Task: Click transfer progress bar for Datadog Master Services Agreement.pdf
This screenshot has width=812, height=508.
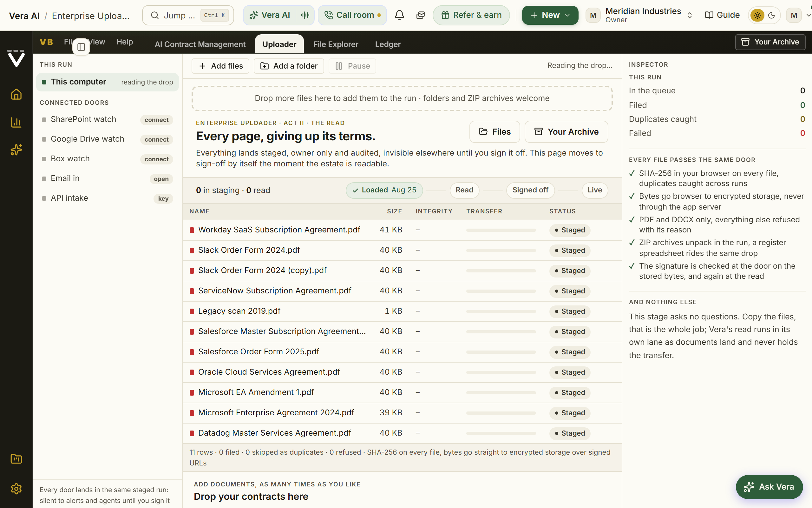Action: [x=501, y=433]
